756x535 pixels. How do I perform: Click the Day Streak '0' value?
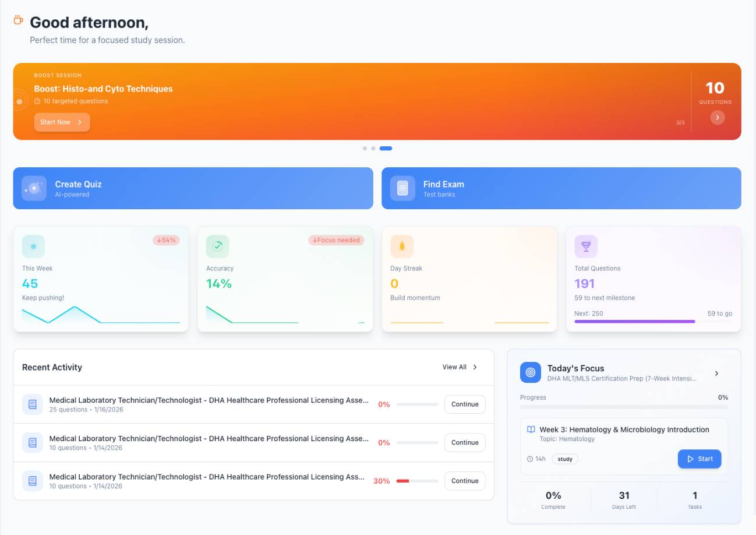[x=394, y=284]
